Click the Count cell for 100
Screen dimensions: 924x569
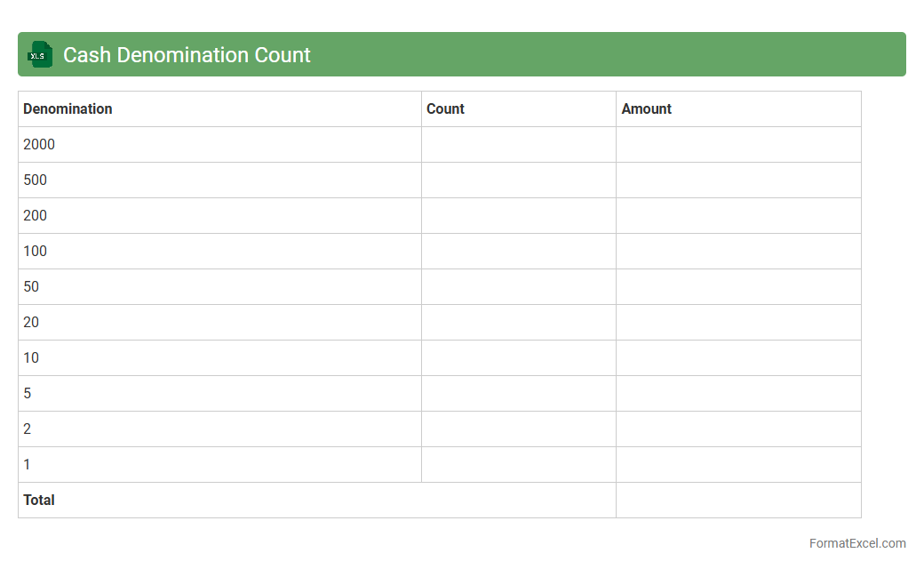(518, 251)
